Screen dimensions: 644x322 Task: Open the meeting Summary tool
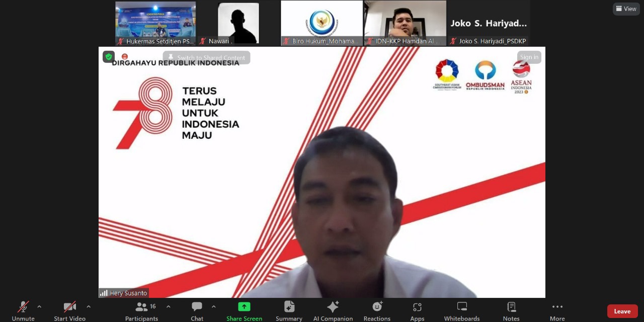pyautogui.click(x=289, y=311)
